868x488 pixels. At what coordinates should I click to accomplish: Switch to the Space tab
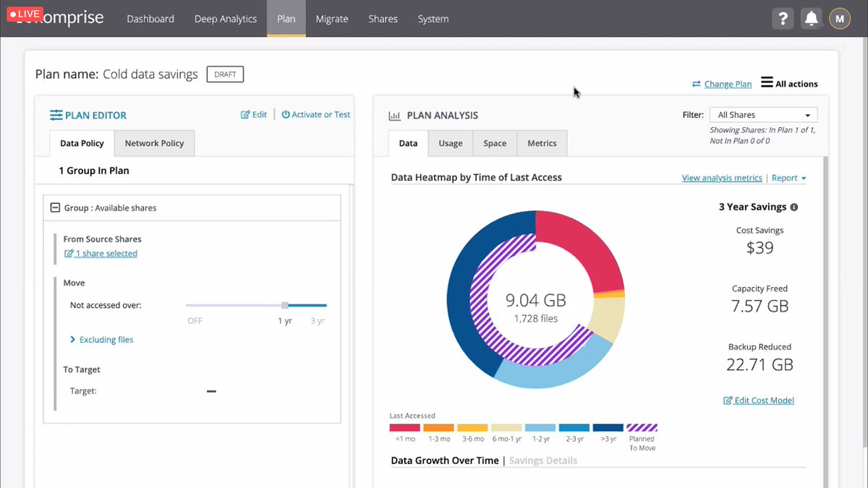point(495,143)
